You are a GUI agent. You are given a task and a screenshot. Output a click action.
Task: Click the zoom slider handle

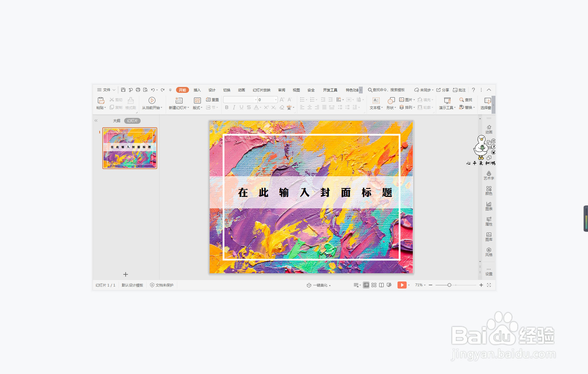(449, 285)
